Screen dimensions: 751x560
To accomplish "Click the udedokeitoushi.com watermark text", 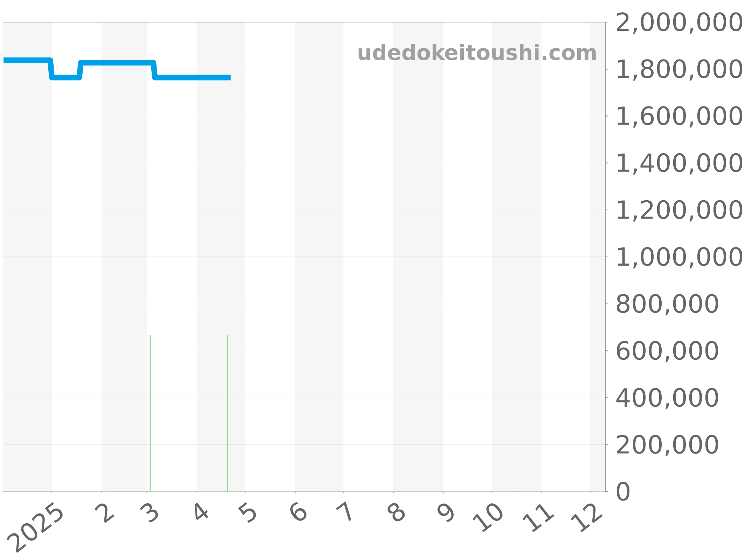I will pyautogui.click(x=477, y=53).
